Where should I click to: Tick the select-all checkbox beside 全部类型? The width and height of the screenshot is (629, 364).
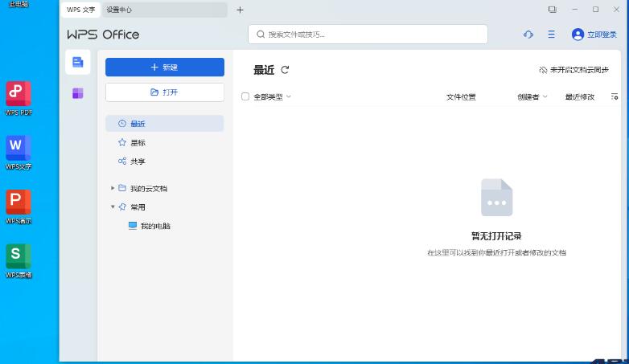pos(245,96)
